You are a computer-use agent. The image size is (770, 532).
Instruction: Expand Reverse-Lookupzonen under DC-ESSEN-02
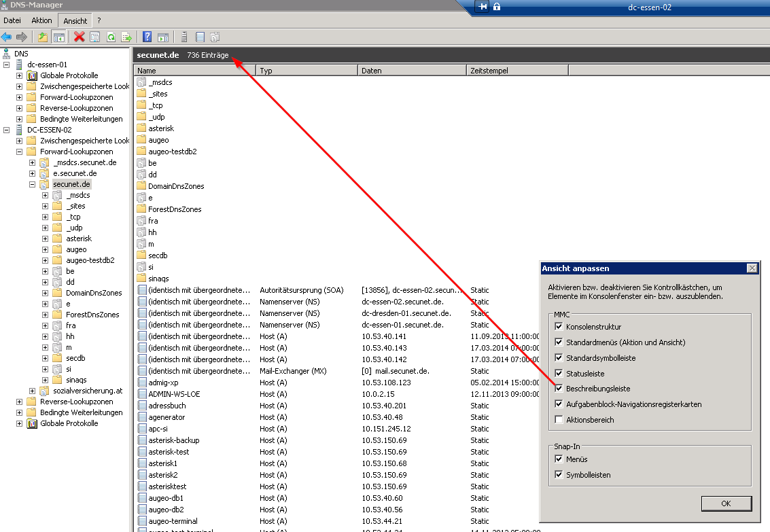coord(20,402)
